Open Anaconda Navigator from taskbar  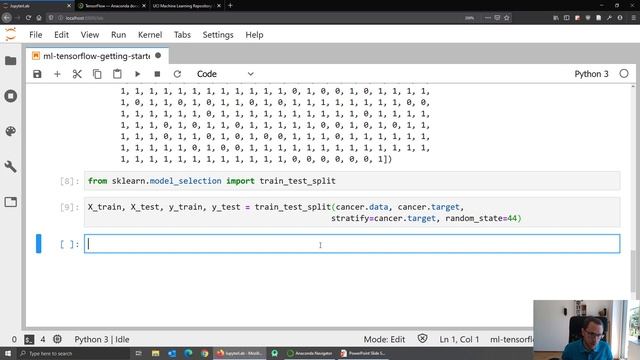310,353
